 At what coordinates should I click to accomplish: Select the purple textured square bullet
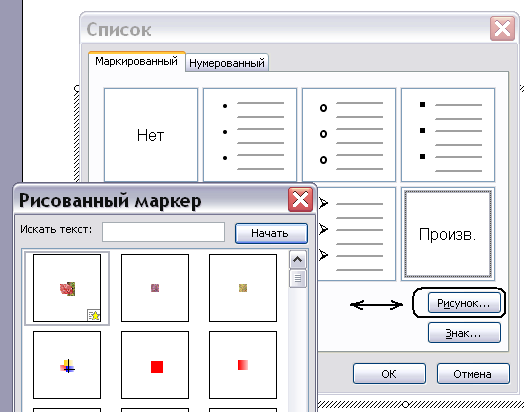(155, 288)
